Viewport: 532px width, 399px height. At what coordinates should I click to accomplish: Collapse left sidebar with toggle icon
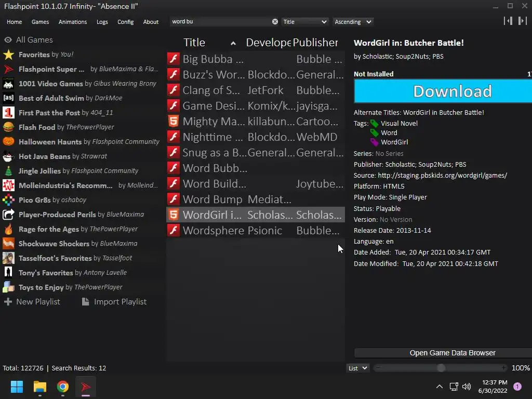pyautogui.click(x=508, y=21)
